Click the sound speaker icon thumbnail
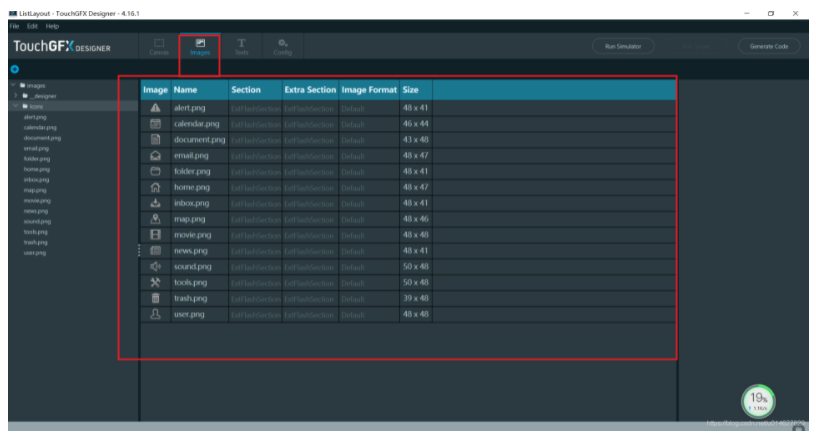816x440 pixels. tap(155, 267)
